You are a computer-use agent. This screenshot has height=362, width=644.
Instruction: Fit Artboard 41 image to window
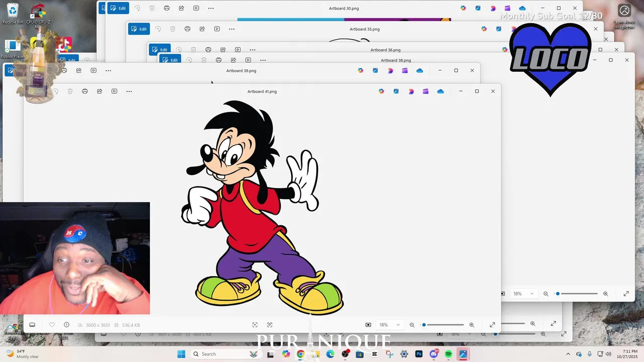coord(368,325)
